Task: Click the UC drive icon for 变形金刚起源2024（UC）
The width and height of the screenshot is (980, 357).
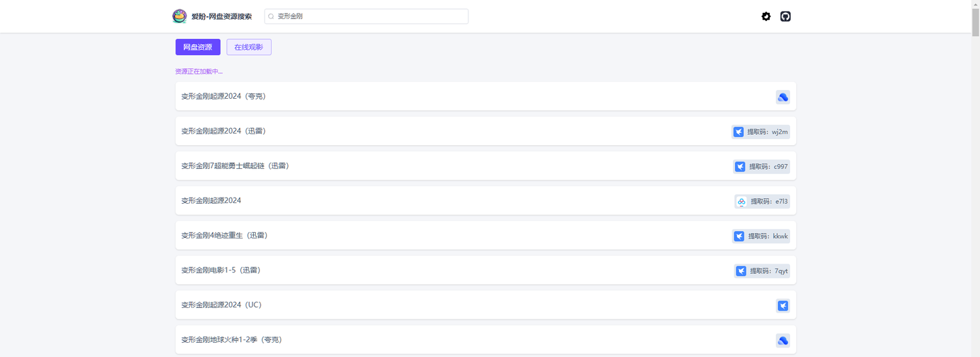Action: tap(783, 306)
